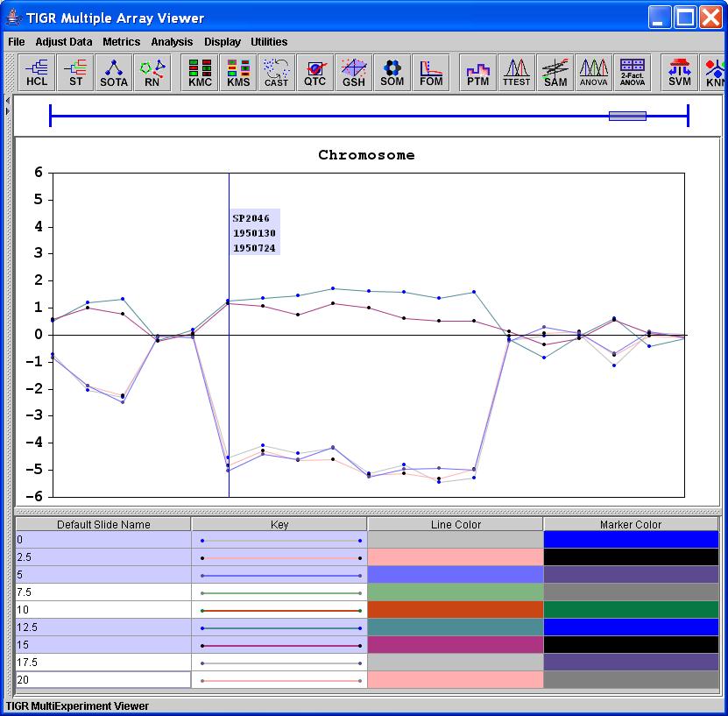This screenshot has width=728, height=716.
Task: Click the chromosome range slider thumb
Action: coord(627,116)
